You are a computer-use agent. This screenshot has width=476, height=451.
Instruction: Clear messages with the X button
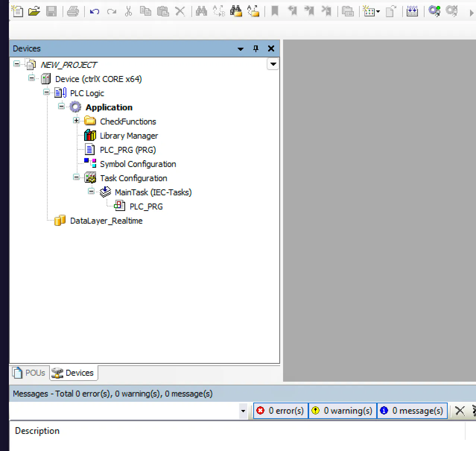pos(460,411)
